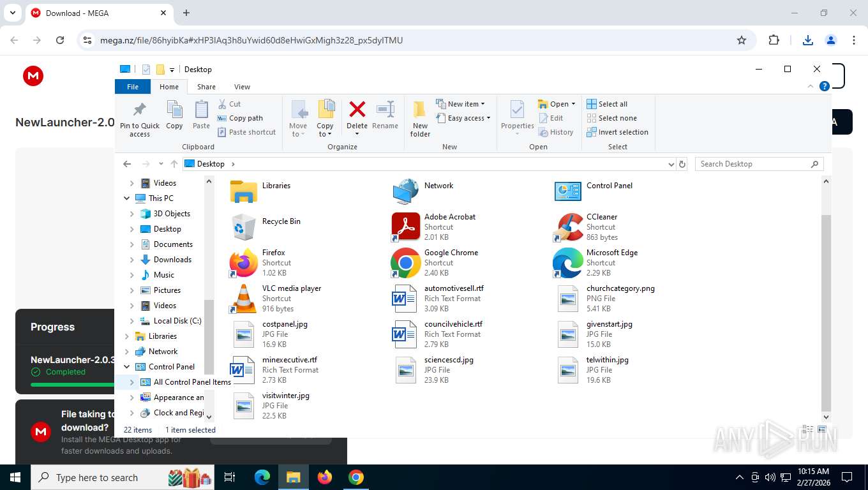Select the VLC media player shortcut
This screenshot has height=490, width=868.
[276, 298]
